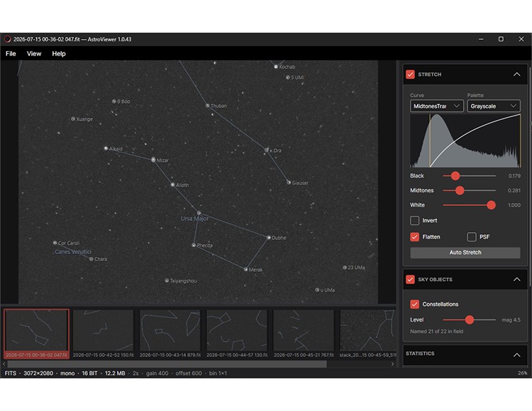This screenshot has height=411, width=532.
Task: Click the Xuange star marker
Action: click(x=73, y=119)
